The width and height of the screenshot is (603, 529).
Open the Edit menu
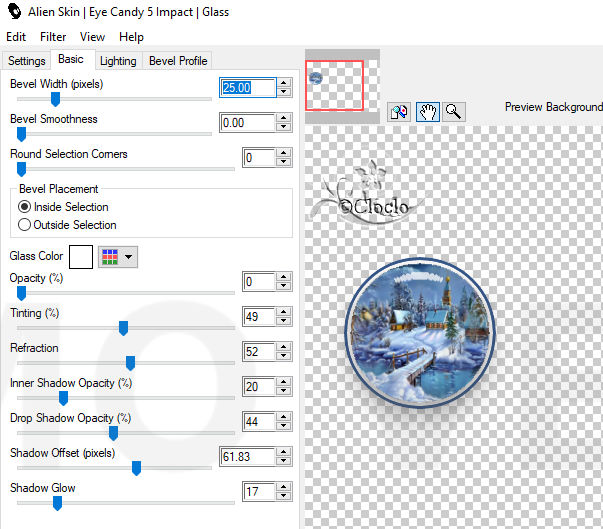pyautogui.click(x=16, y=37)
